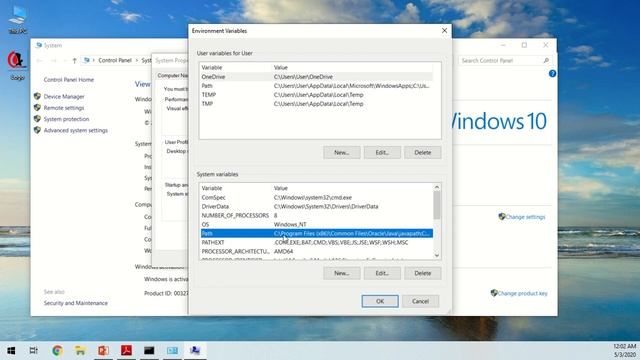Open This PC desktop icon

18,20
